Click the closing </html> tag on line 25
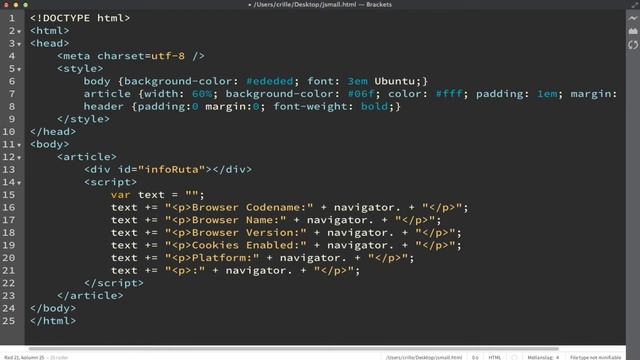 (x=53, y=321)
